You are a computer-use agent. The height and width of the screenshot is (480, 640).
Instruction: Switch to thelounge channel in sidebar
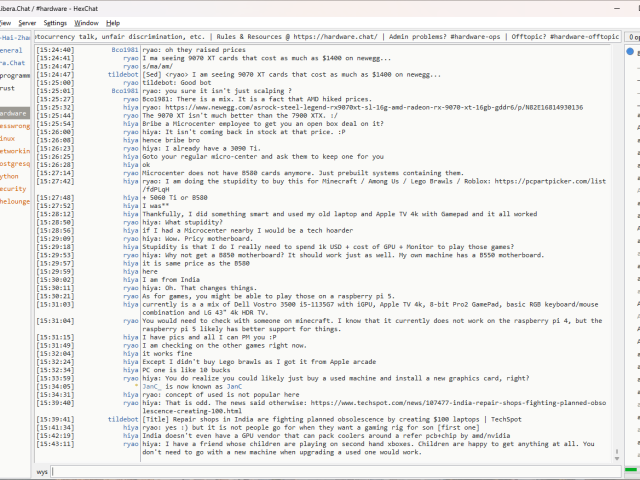point(15,202)
